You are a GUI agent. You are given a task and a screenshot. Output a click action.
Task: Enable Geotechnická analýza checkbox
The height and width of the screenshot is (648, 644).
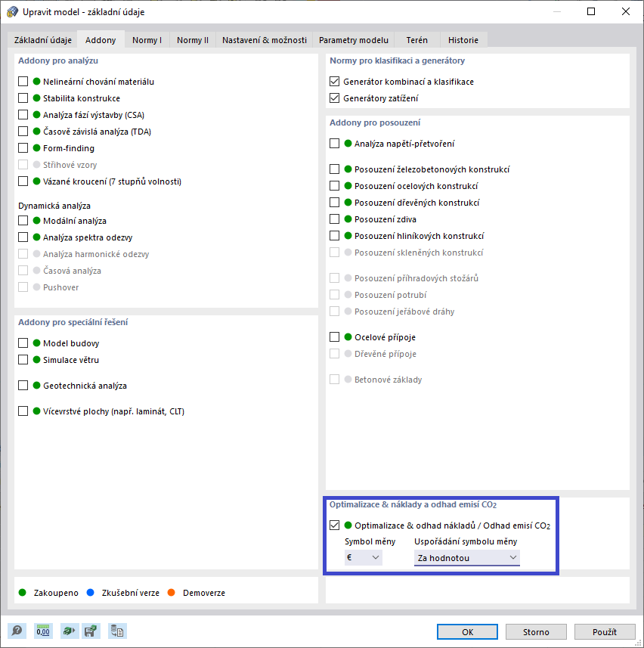pyautogui.click(x=23, y=386)
